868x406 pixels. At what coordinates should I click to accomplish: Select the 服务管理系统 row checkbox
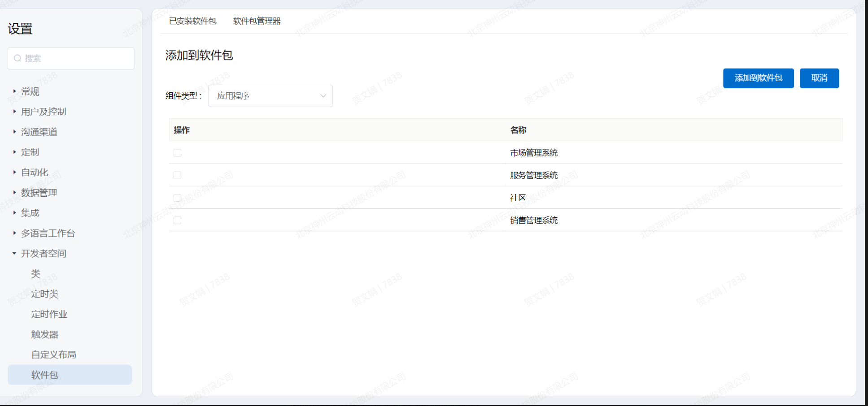pyautogui.click(x=178, y=175)
